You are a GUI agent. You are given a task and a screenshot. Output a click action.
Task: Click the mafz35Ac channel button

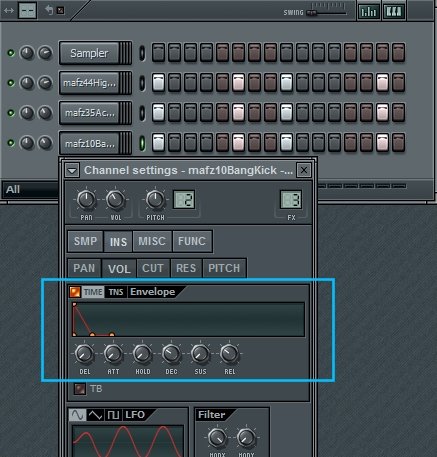tap(89, 113)
